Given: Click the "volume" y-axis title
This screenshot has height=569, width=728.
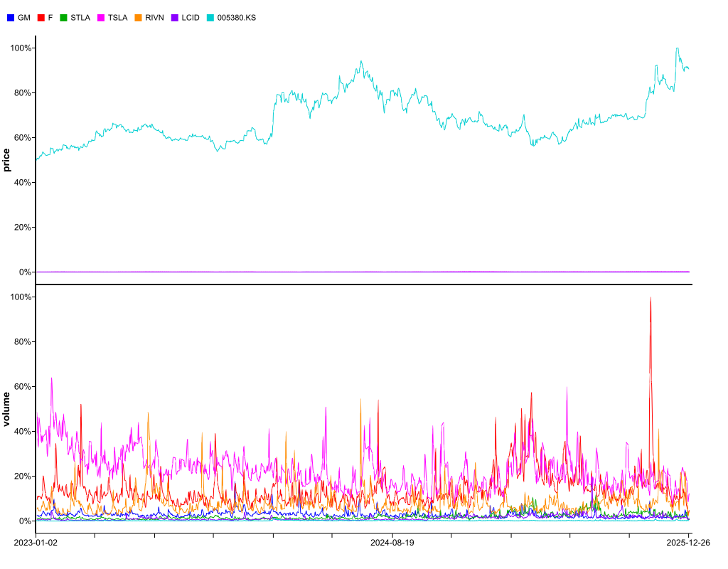Looking at the screenshot, I should (x=7, y=409).
